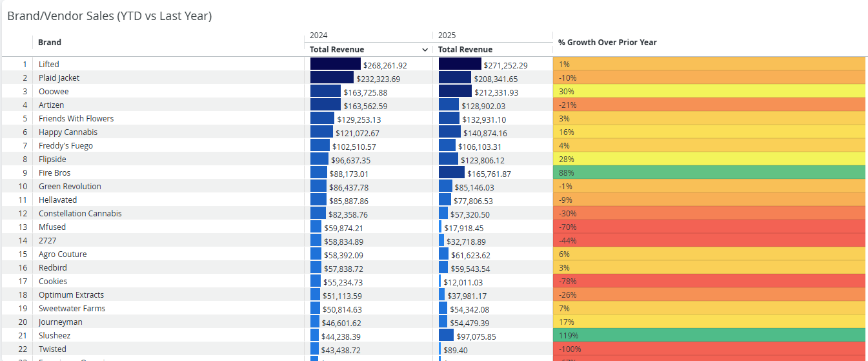This screenshot has width=868, height=361.
Task: Click the $58,834.89 revenue value
Action: (343, 242)
